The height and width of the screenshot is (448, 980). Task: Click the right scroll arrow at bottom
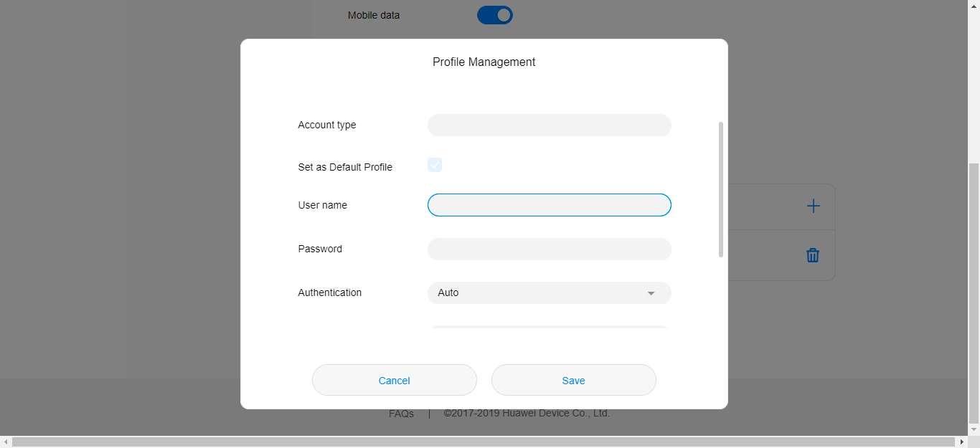[962, 442]
